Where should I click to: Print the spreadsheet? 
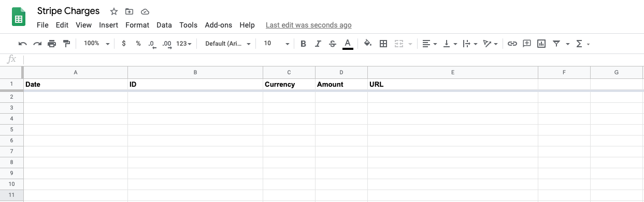tap(52, 44)
